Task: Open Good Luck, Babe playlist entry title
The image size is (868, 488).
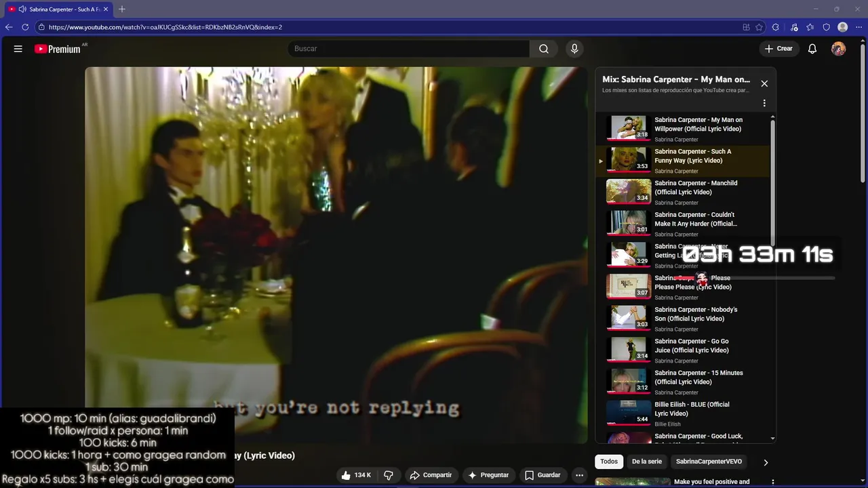Action: (698, 438)
